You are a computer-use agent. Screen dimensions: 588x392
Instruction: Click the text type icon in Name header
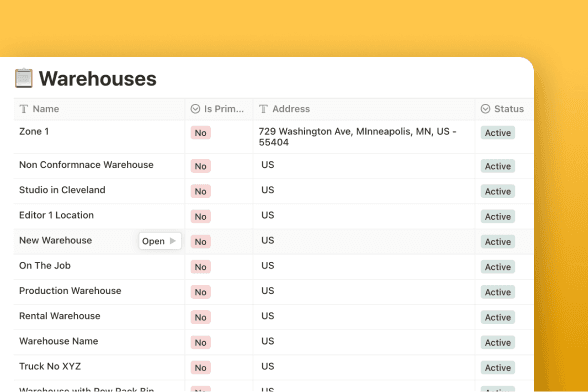[x=24, y=109]
